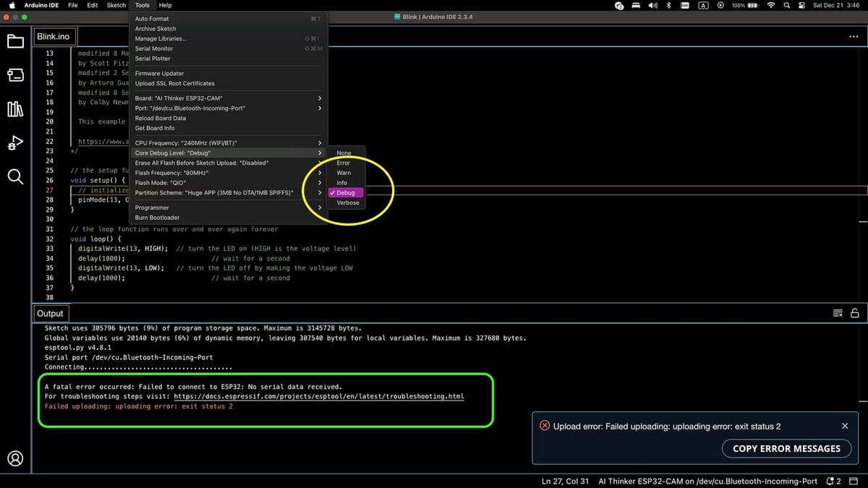The height and width of the screenshot is (488, 868).
Task: Open the Sketchbook folder icon in sidebar
Action: click(15, 41)
